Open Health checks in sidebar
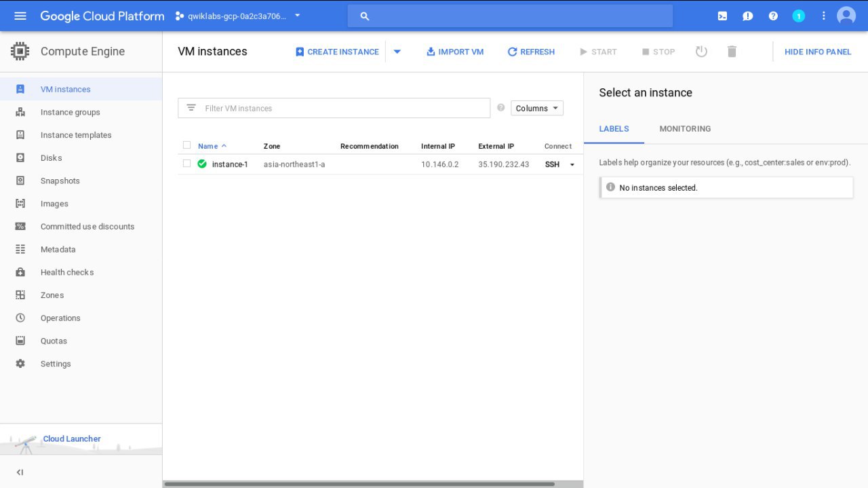Image resolution: width=868 pixels, height=488 pixels. 67,272
